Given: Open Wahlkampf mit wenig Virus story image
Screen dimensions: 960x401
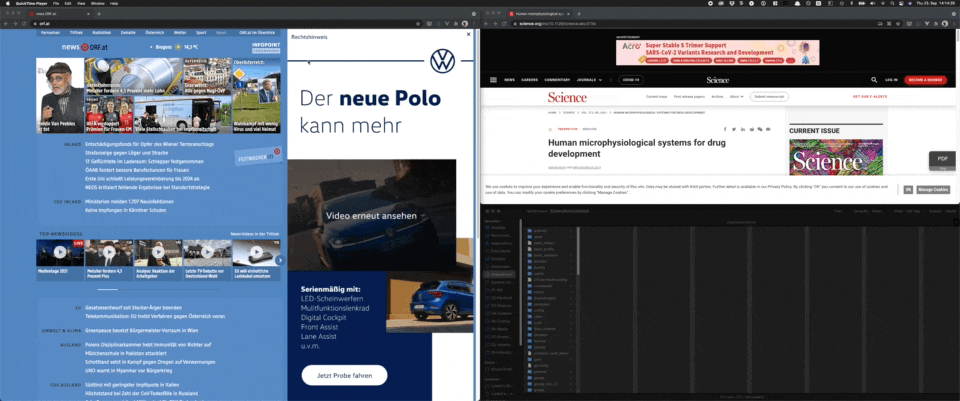Looking at the screenshot, I should [257, 96].
